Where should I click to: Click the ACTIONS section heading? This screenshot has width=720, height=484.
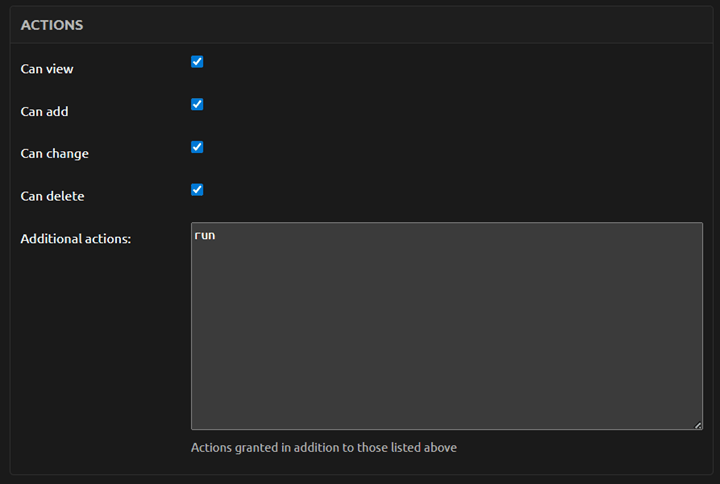[52, 25]
